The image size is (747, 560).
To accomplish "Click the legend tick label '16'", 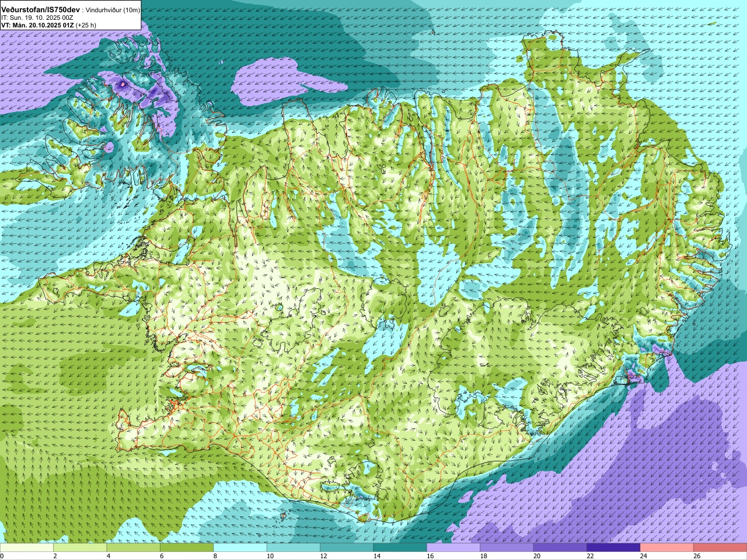I will coord(430,556).
